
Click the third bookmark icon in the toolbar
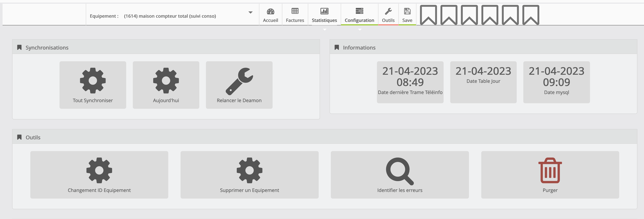[469, 15]
